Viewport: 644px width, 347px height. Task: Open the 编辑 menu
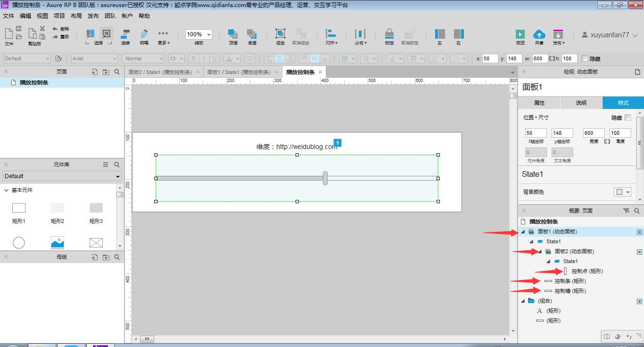(25, 16)
